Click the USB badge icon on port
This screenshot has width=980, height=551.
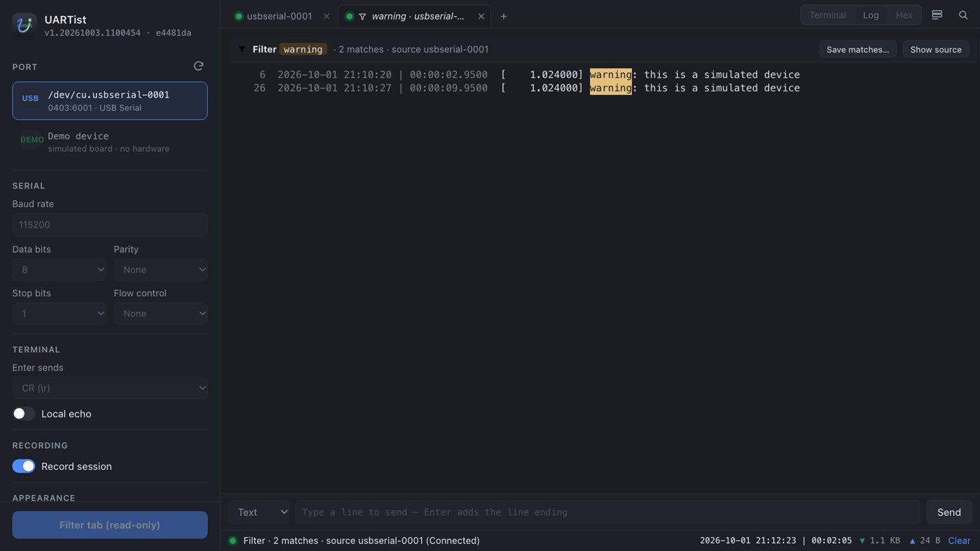[30, 99]
